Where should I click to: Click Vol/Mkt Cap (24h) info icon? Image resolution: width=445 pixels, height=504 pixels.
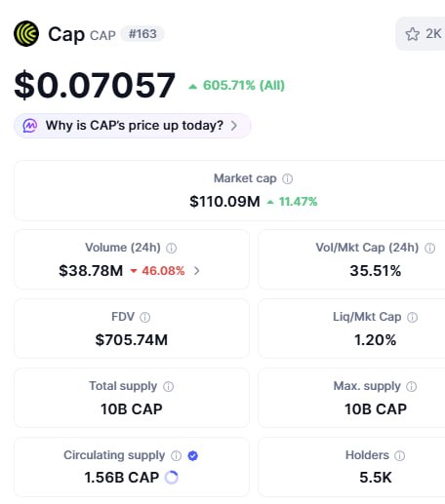429,249
